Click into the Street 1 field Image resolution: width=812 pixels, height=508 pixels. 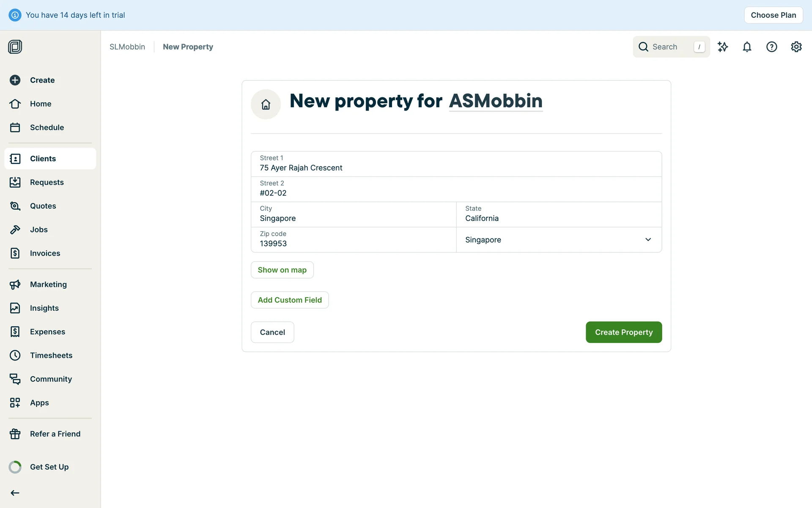tap(456, 168)
